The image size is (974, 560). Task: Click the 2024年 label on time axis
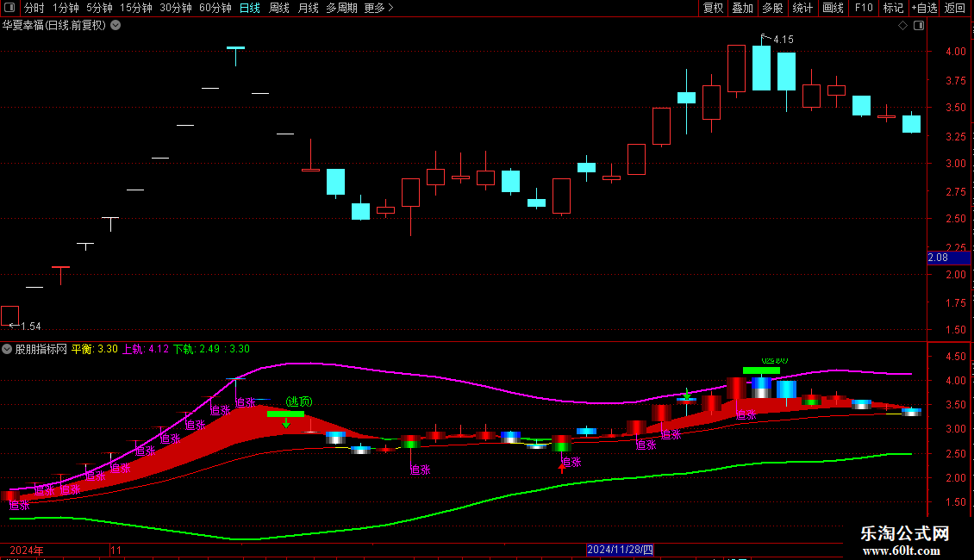[27, 551]
